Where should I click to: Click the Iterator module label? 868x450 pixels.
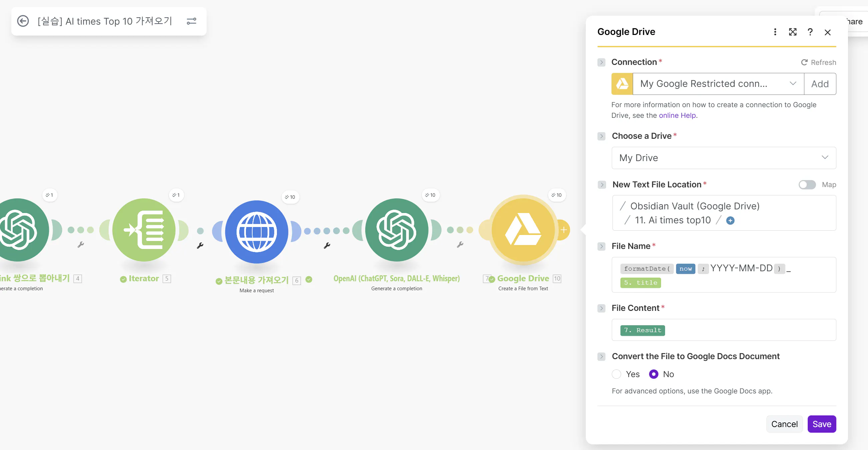tap(144, 279)
